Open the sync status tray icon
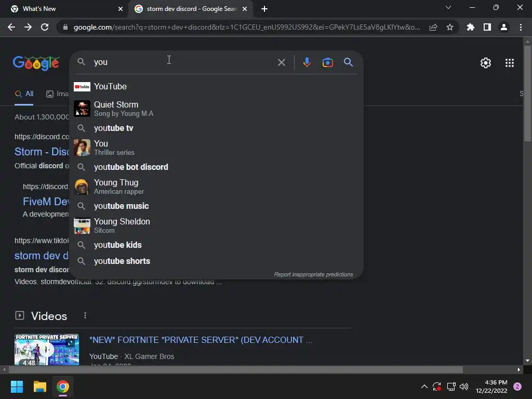Viewport: 532px width, 399px height. [437, 387]
